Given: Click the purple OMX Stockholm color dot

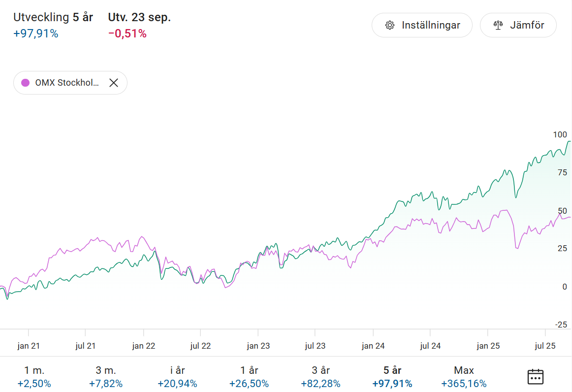Looking at the screenshot, I should click(x=25, y=83).
